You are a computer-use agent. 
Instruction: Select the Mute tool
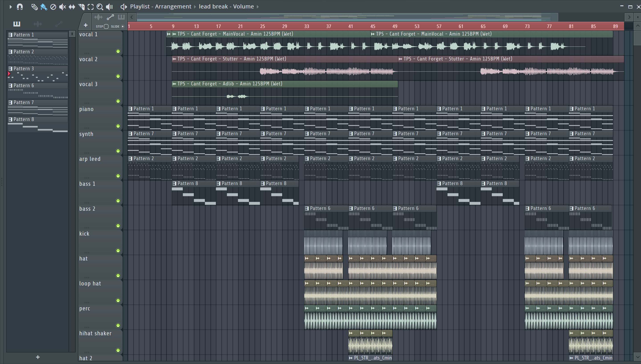click(63, 7)
